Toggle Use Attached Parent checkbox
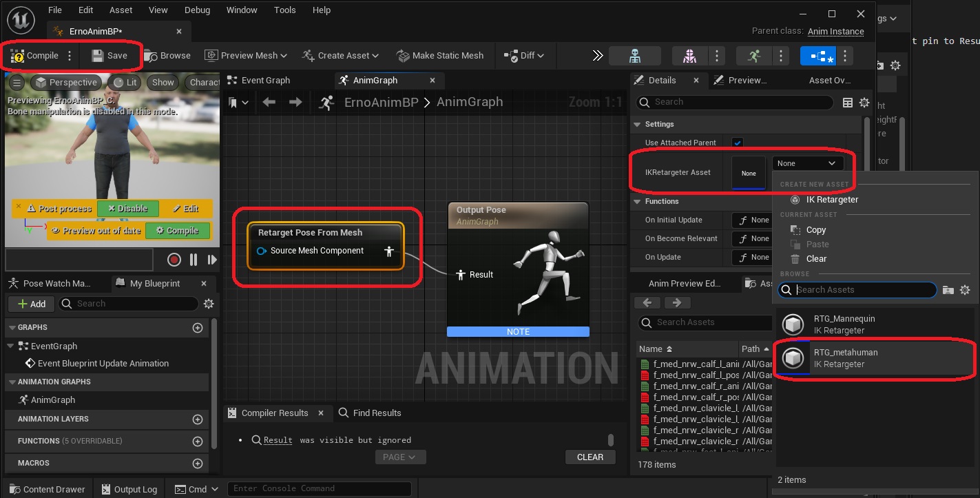 click(x=738, y=143)
